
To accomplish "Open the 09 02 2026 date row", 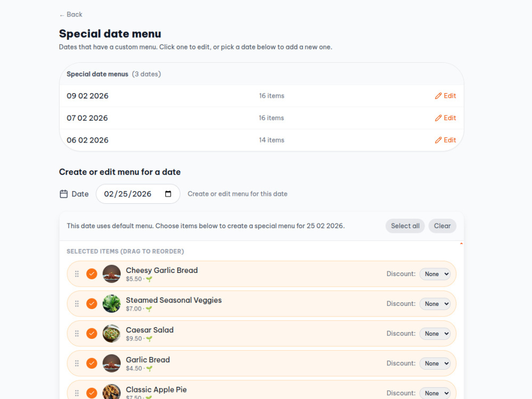I will (262, 96).
